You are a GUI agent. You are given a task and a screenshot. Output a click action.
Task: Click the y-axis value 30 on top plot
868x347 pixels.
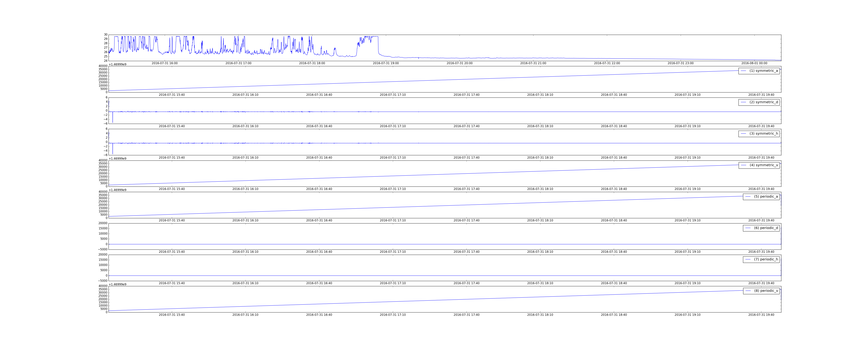pos(106,35)
